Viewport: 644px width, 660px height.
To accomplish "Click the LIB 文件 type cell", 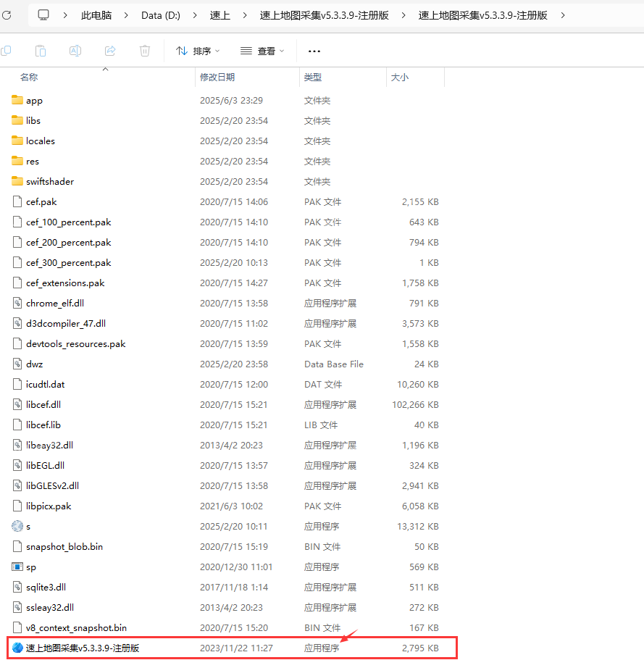I will [x=321, y=425].
